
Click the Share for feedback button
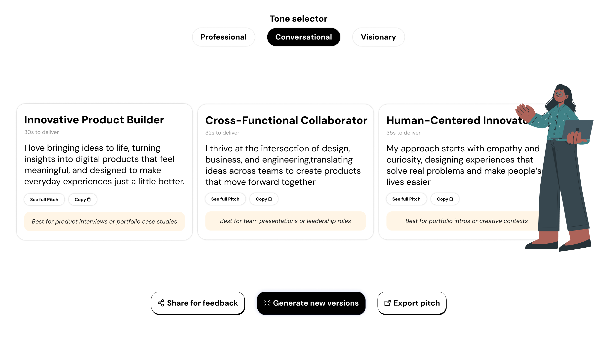198,303
